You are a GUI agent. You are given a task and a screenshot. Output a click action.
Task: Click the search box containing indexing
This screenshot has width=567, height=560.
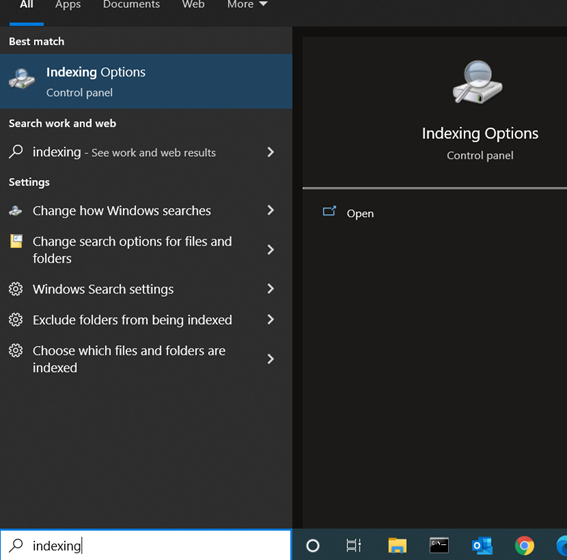pos(145,545)
